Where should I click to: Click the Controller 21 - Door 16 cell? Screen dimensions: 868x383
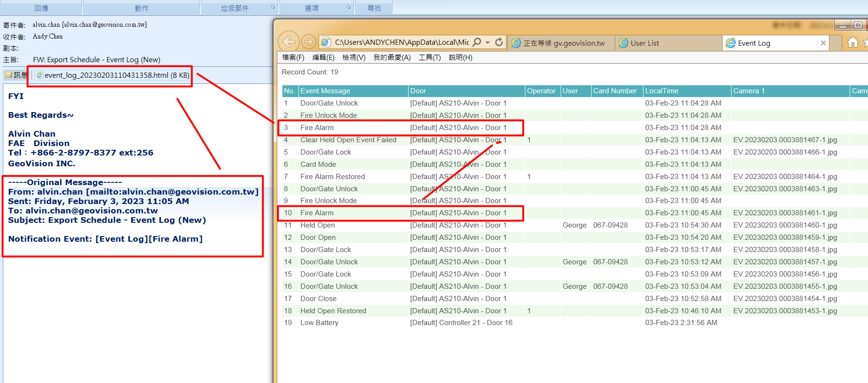click(461, 323)
